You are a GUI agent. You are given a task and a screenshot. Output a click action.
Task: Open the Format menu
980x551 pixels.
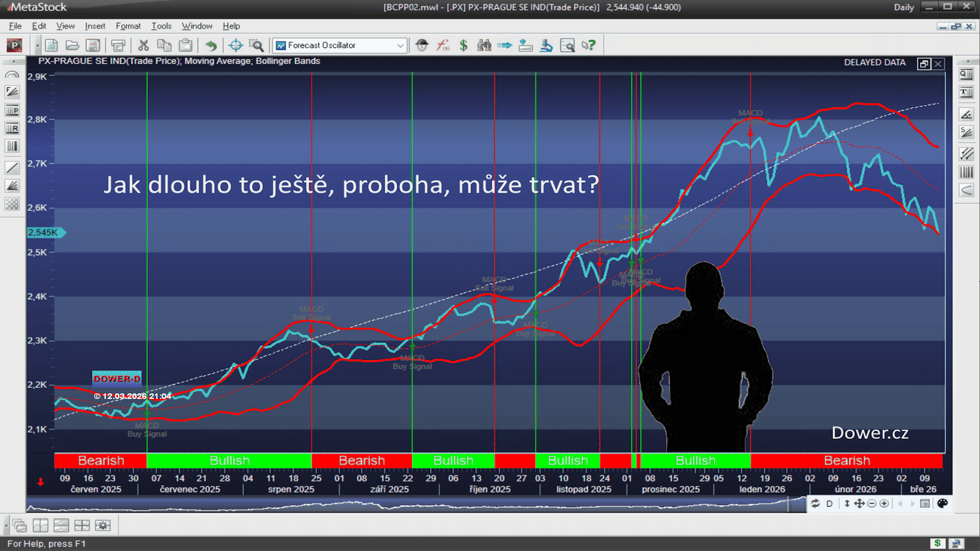tap(128, 26)
